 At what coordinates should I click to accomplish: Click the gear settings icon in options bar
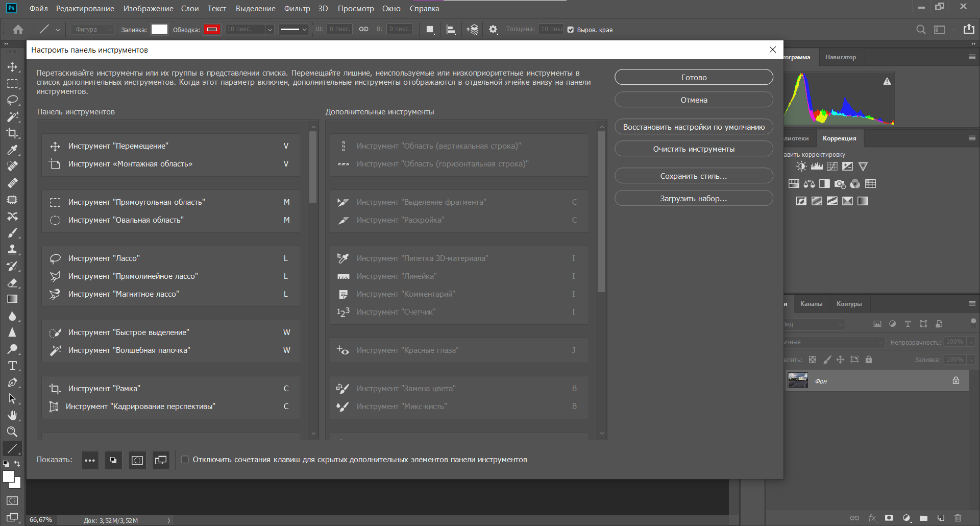[493, 30]
